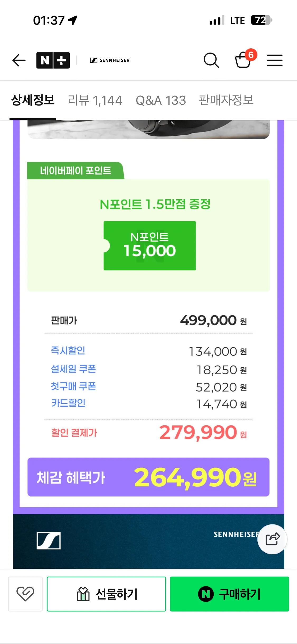The width and height of the screenshot is (297, 644).
Task: Open the N+ store logo
Action: (x=53, y=60)
